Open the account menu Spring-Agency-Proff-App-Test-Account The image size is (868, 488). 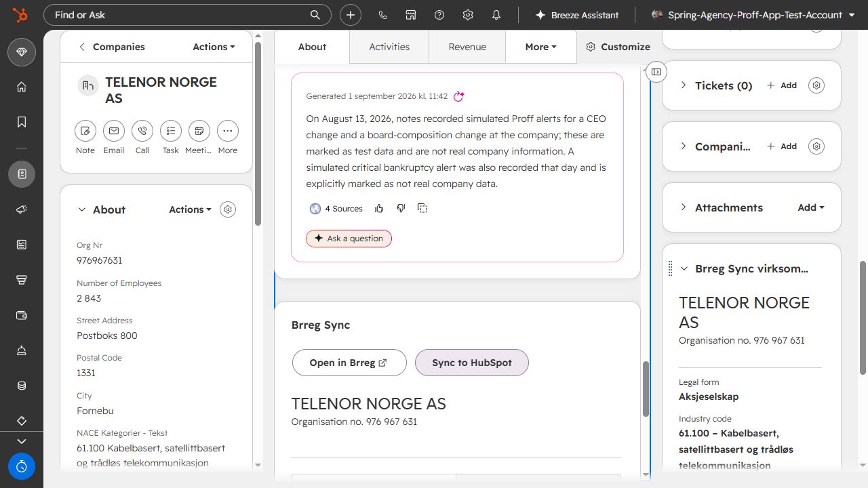click(x=753, y=15)
